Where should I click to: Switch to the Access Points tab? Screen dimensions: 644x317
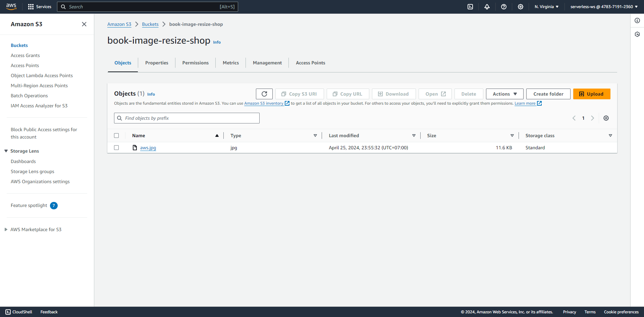[311, 63]
